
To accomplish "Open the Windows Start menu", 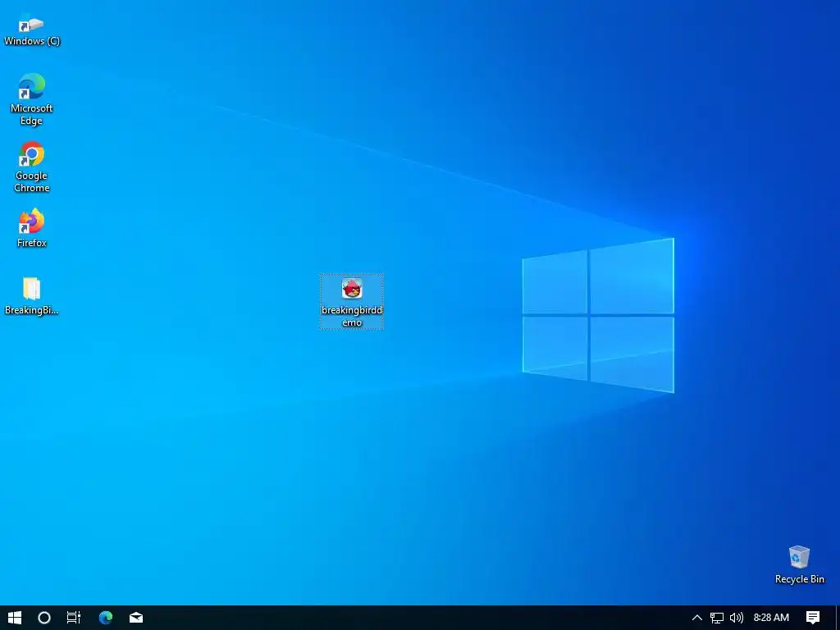I will [x=15, y=618].
